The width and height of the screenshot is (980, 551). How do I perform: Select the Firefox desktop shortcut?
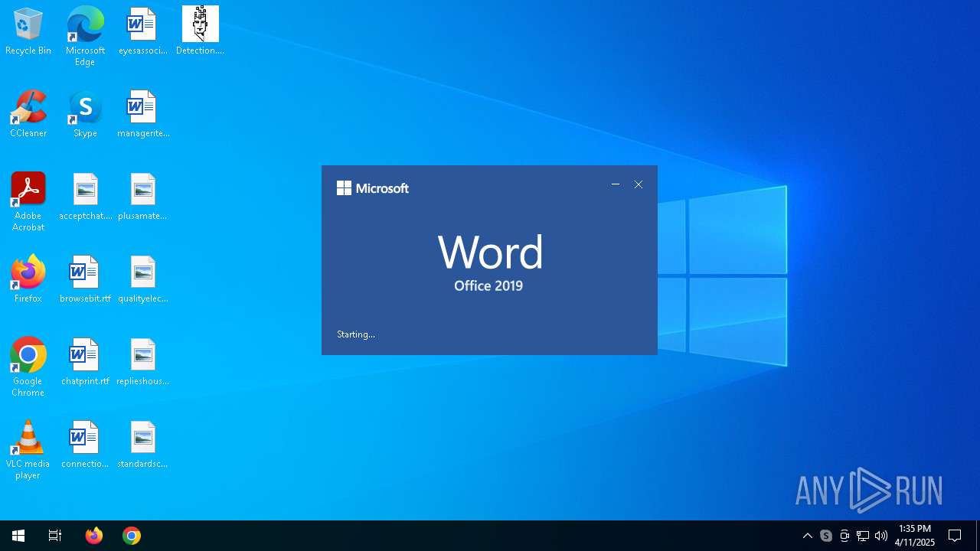pos(28,279)
